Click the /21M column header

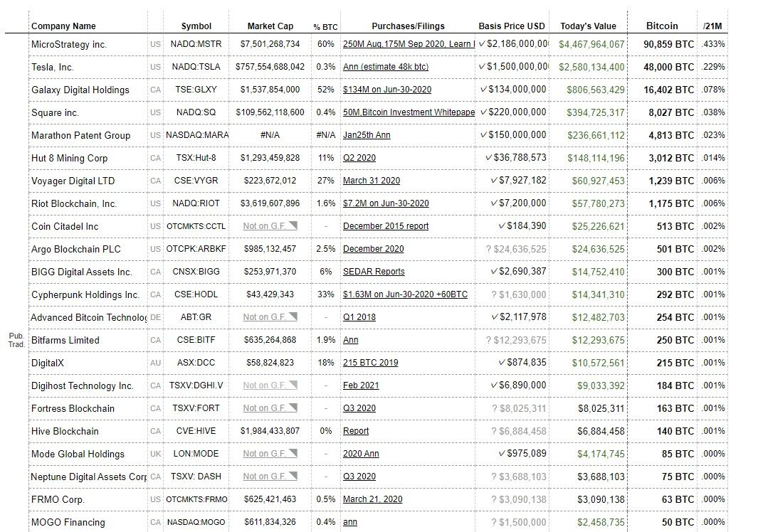coord(712,26)
